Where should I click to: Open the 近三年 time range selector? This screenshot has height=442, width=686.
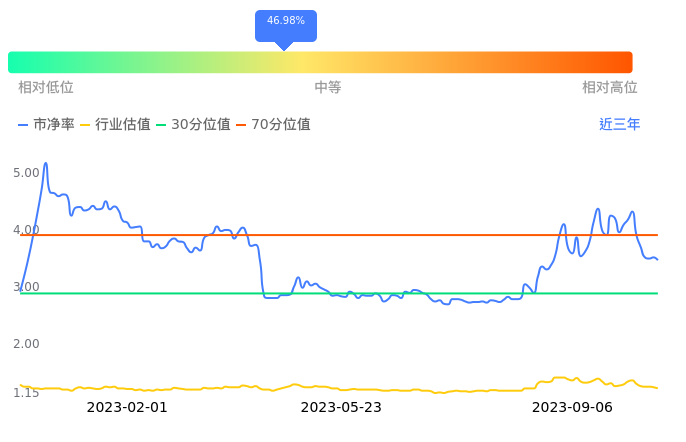(619, 125)
